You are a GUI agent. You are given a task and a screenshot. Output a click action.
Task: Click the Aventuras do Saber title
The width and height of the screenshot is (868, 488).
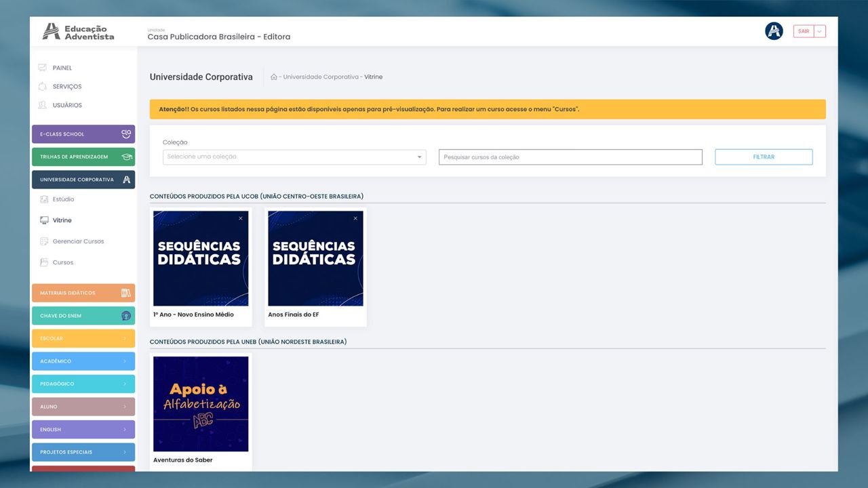coord(183,460)
